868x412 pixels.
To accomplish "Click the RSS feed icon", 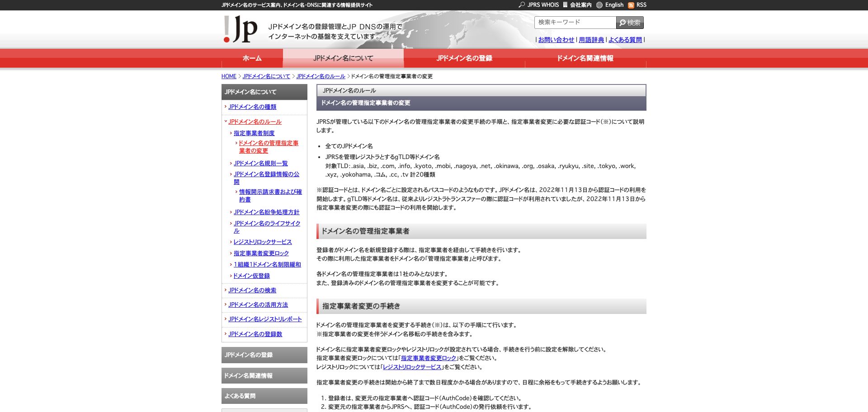I will tap(631, 5).
